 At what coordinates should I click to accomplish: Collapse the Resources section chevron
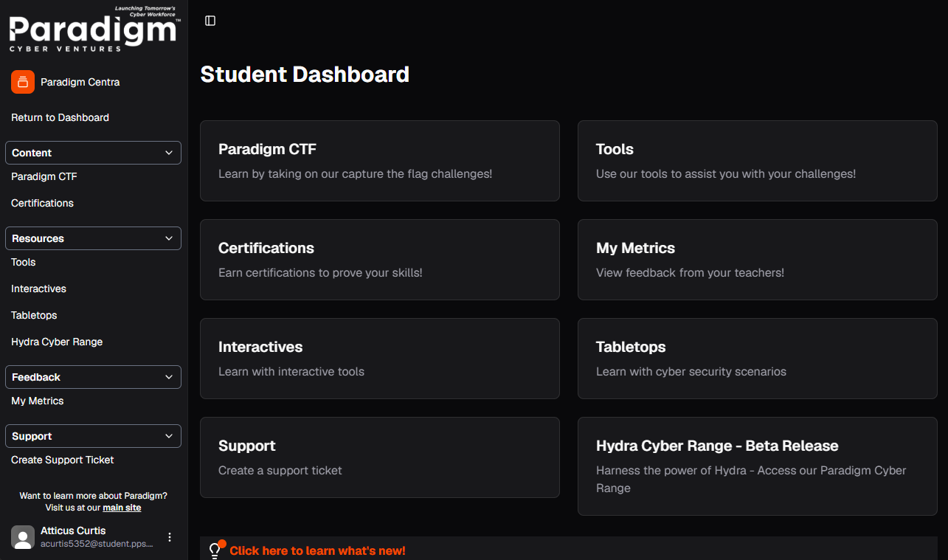(x=169, y=238)
